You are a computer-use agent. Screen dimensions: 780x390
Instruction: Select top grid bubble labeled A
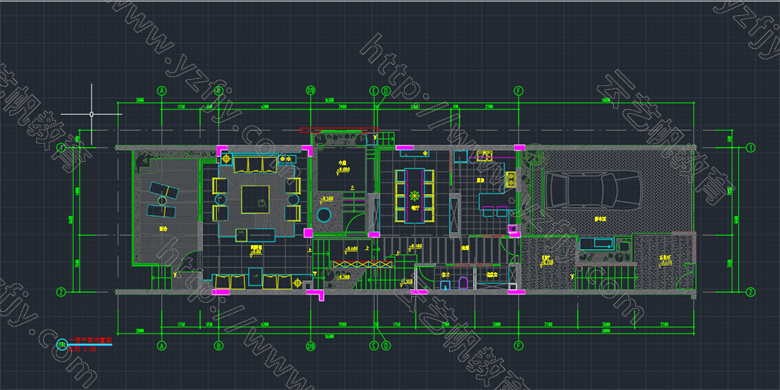(161, 91)
